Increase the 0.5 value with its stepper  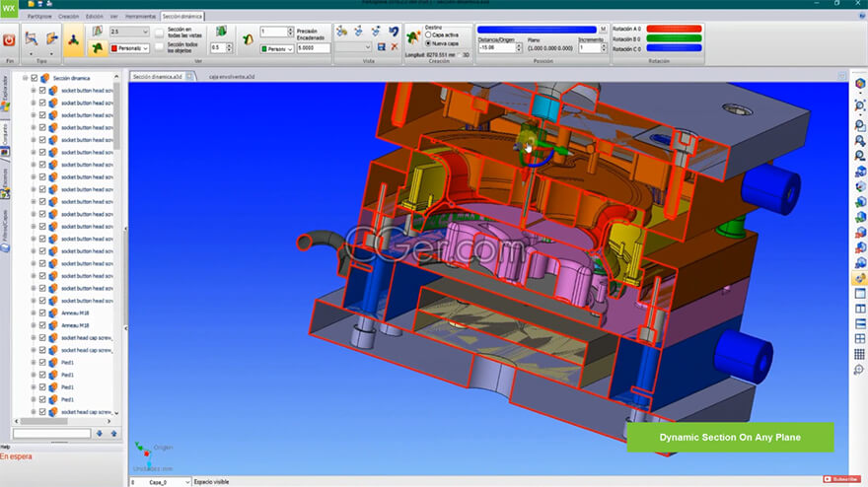[229, 46]
